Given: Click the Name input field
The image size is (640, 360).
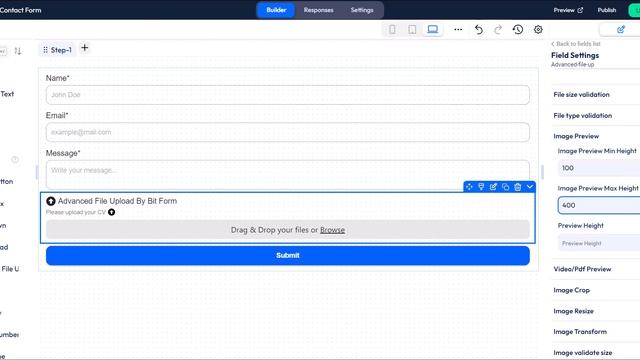Looking at the screenshot, I should 288,95.
